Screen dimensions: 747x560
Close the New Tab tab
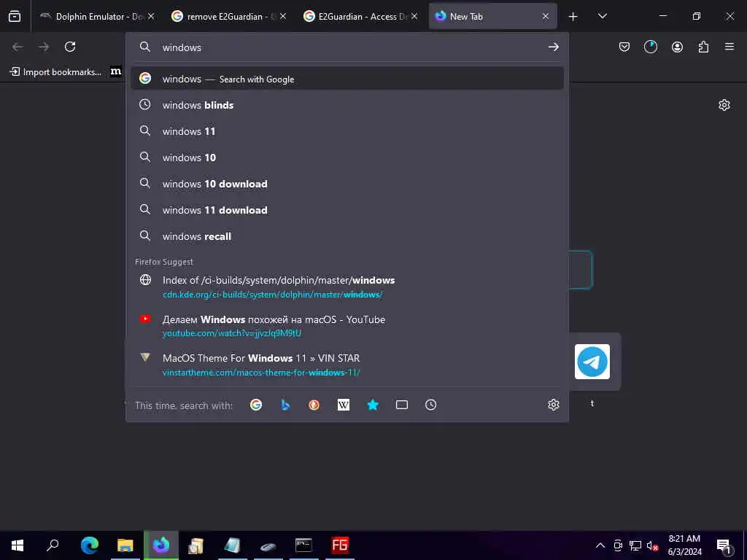pos(546,17)
